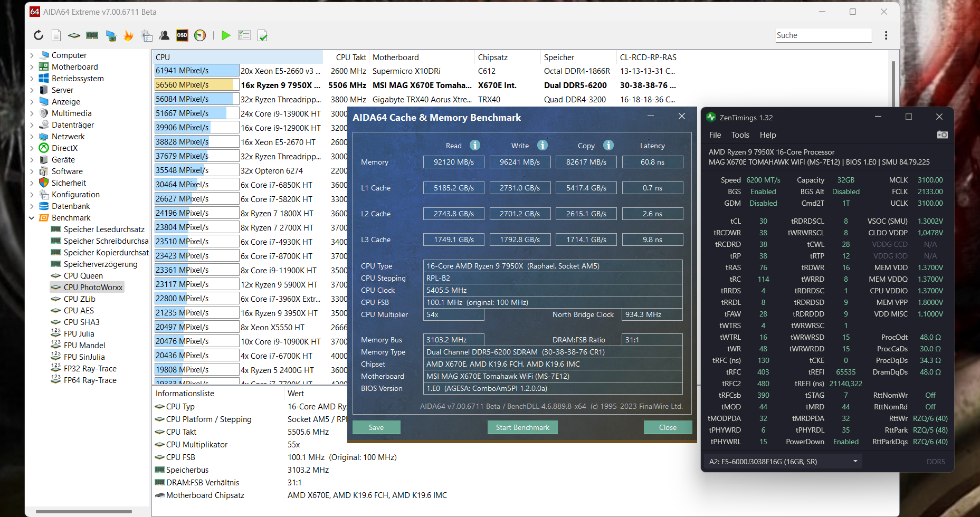Select Speicherverzögerung benchmark

pos(94,264)
